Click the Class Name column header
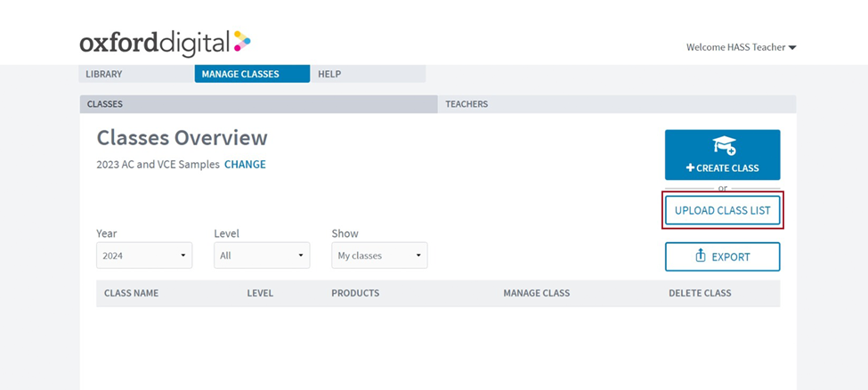 (131, 293)
